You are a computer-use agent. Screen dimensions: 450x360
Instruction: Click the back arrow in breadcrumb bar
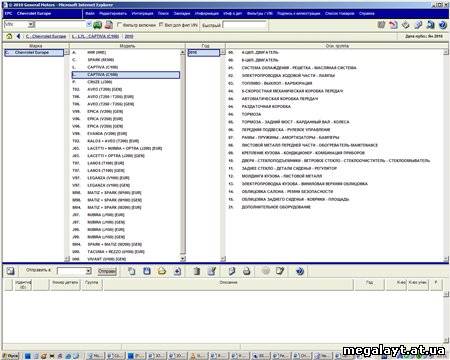[18, 36]
